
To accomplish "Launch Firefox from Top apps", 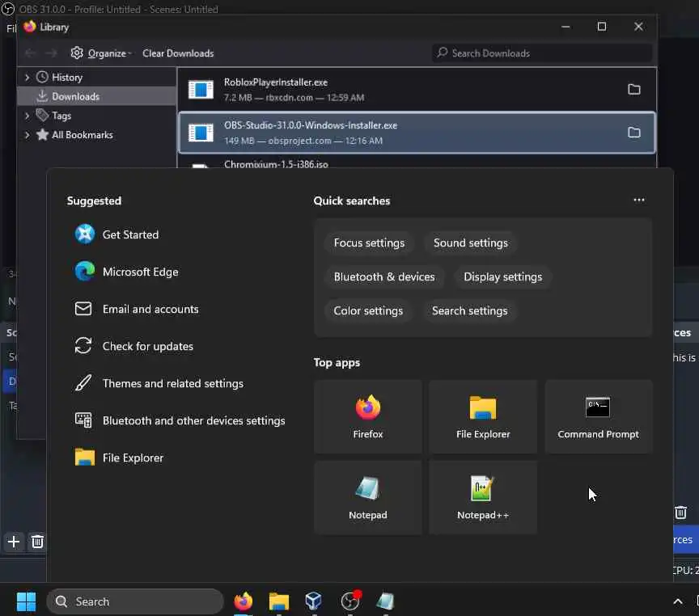I will [368, 416].
